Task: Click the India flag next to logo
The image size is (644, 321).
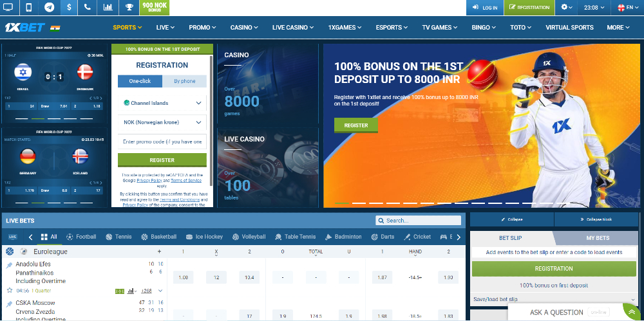Action: pyautogui.click(x=55, y=28)
